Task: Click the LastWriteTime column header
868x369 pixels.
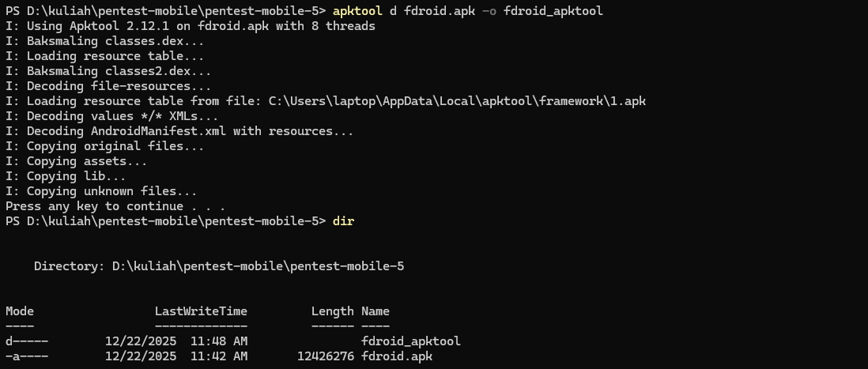Action: coord(201,311)
